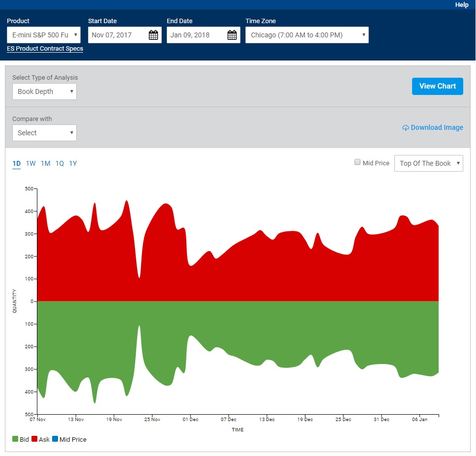Screen dimensions: 476x456
Task: Switch to the 1D time range
Action: (17, 163)
